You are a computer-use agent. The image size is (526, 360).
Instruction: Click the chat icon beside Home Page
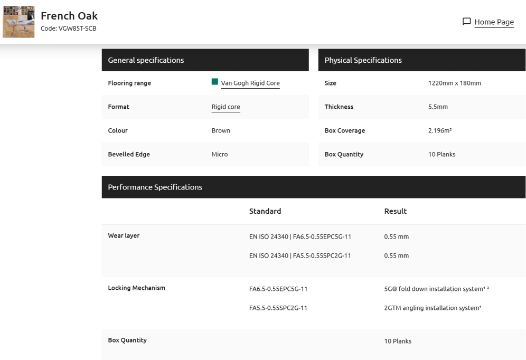[467, 21]
